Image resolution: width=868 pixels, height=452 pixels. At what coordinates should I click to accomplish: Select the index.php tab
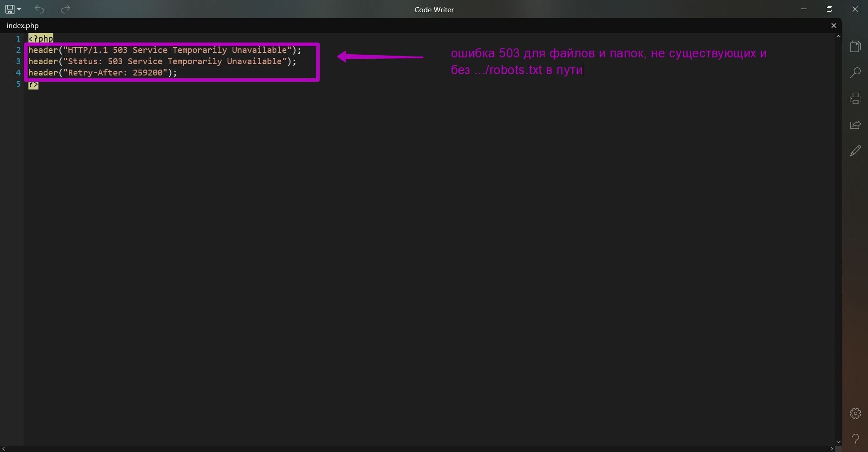click(x=23, y=26)
